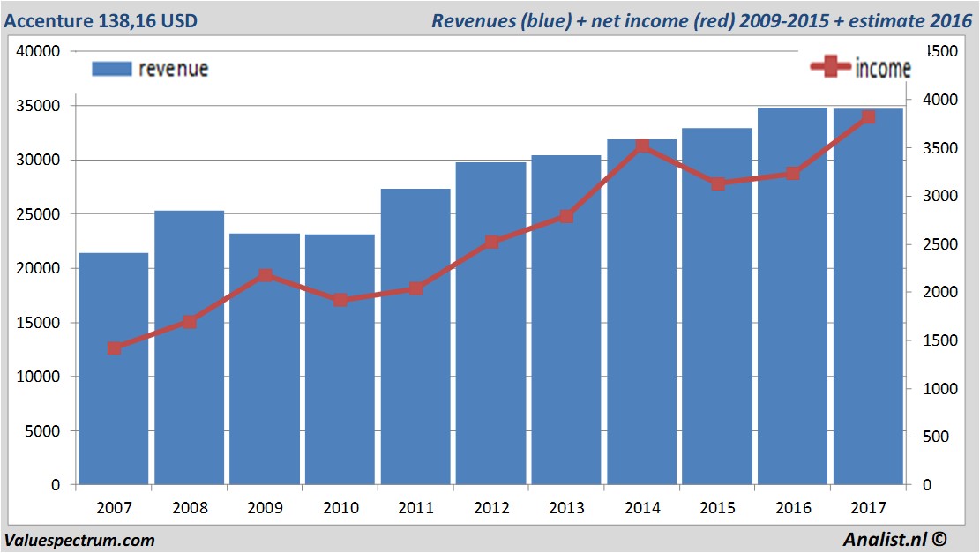The width and height of the screenshot is (980, 553).
Task: Click the 2011 income data marker
Action: pos(415,288)
